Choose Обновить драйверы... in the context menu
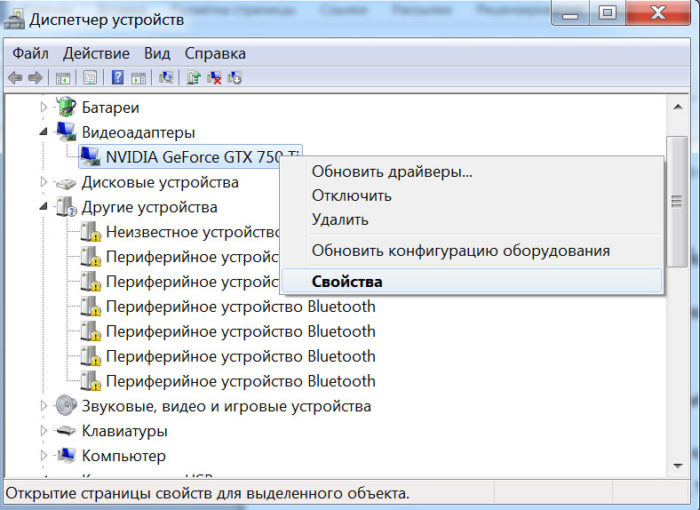Viewport: 700px width, 510px height. click(x=472, y=171)
